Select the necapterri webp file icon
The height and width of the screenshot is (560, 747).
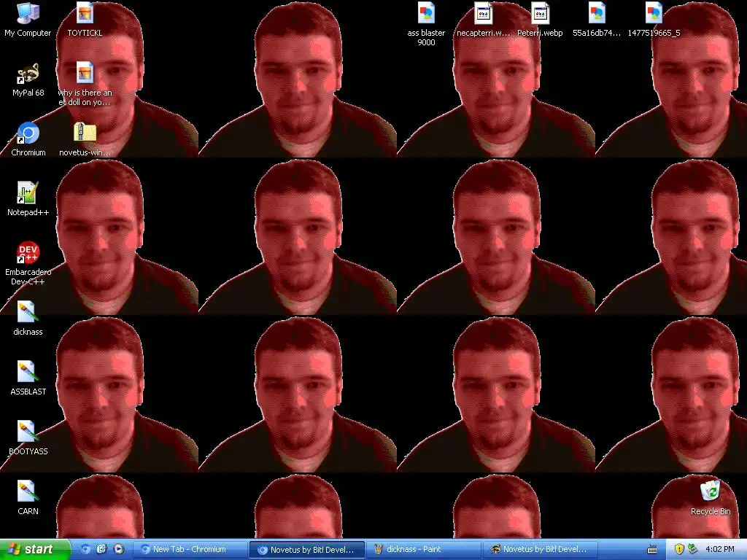coord(483,20)
